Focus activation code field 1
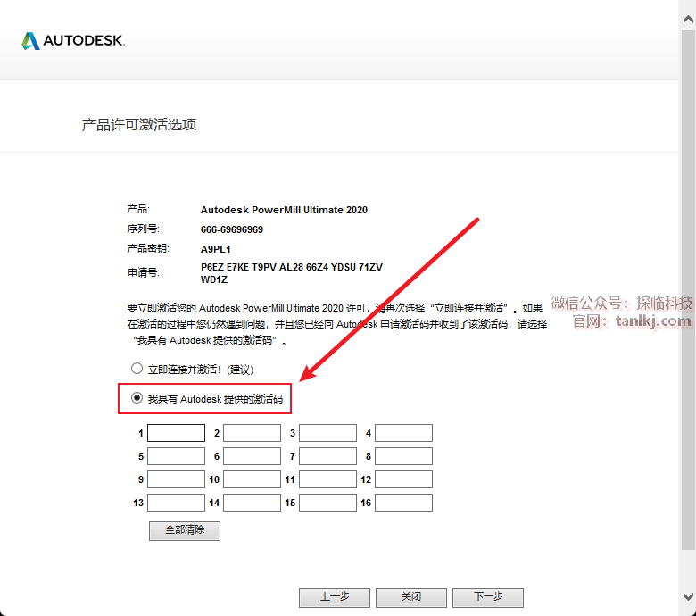The height and width of the screenshot is (616, 696). pos(176,433)
